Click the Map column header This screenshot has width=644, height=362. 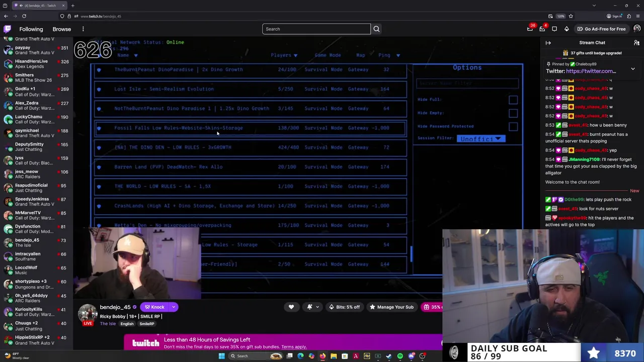pyautogui.click(x=361, y=55)
